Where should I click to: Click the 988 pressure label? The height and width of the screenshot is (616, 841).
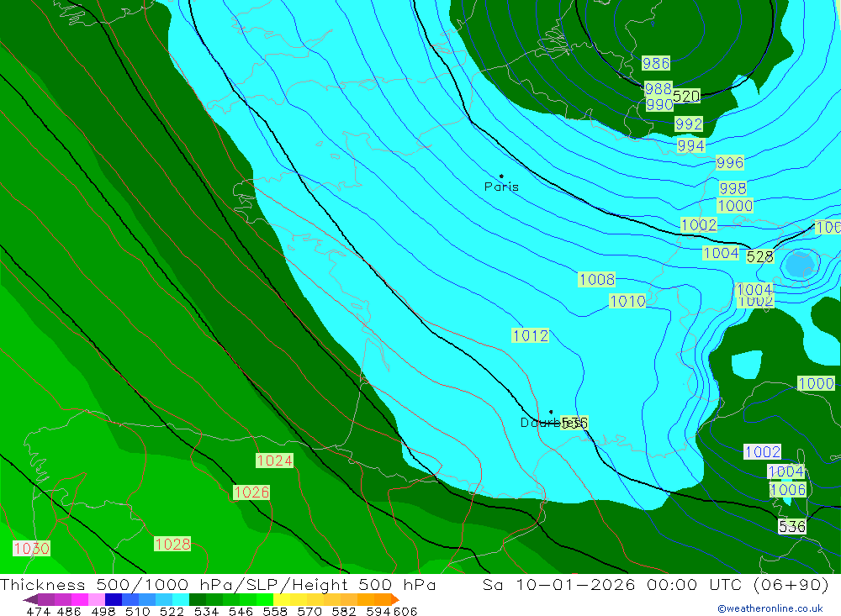(x=659, y=88)
